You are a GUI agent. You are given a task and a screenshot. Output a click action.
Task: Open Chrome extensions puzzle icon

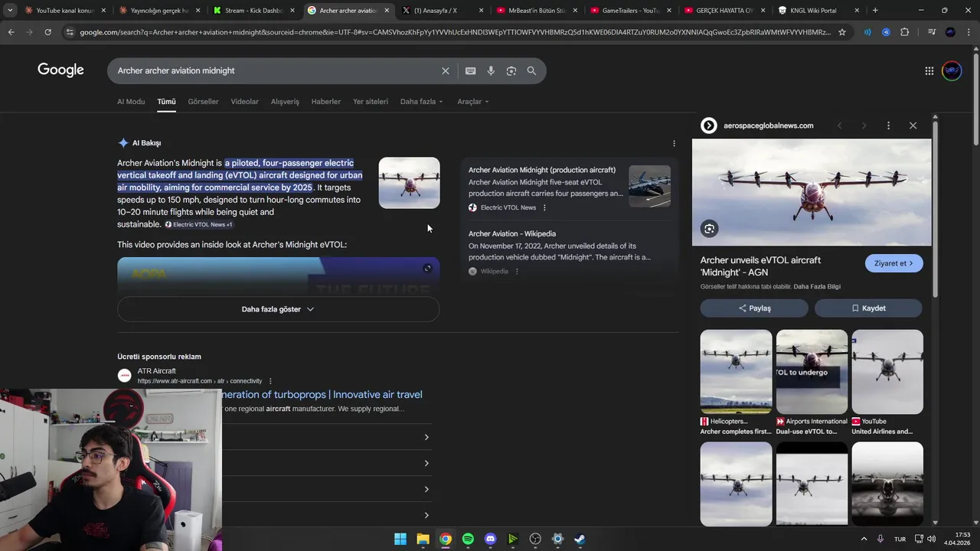click(x=905, y=32)
